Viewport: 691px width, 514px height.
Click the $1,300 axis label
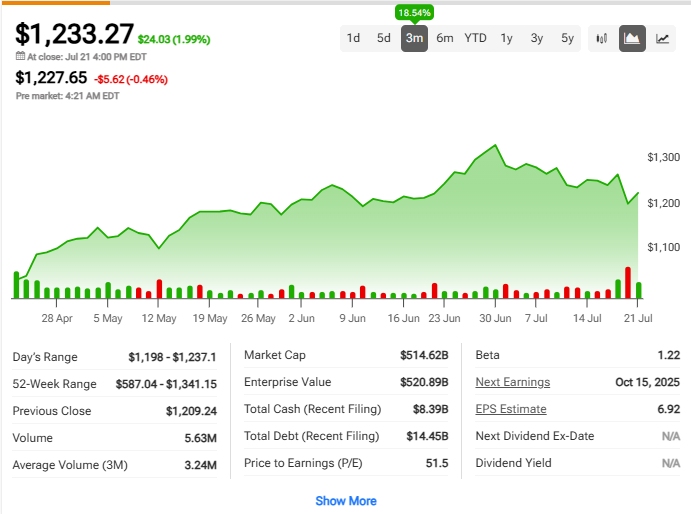pyautogui.click(x=663, y=157)
